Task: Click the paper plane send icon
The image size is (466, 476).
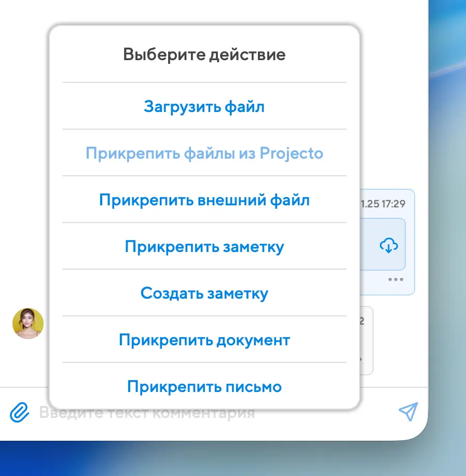Action: 408,412
